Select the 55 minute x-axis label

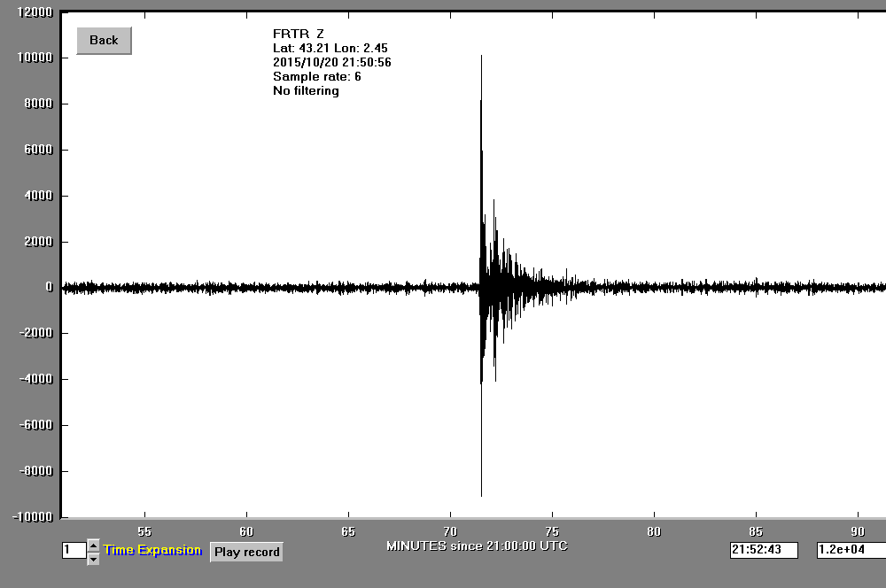[144, 531]
